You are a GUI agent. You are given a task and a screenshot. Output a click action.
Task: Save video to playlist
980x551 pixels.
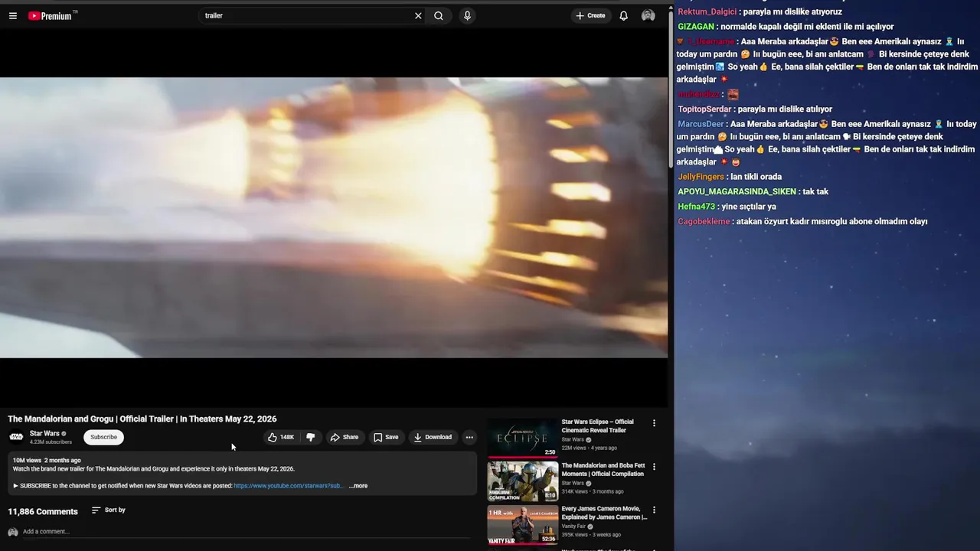[386, 437]
